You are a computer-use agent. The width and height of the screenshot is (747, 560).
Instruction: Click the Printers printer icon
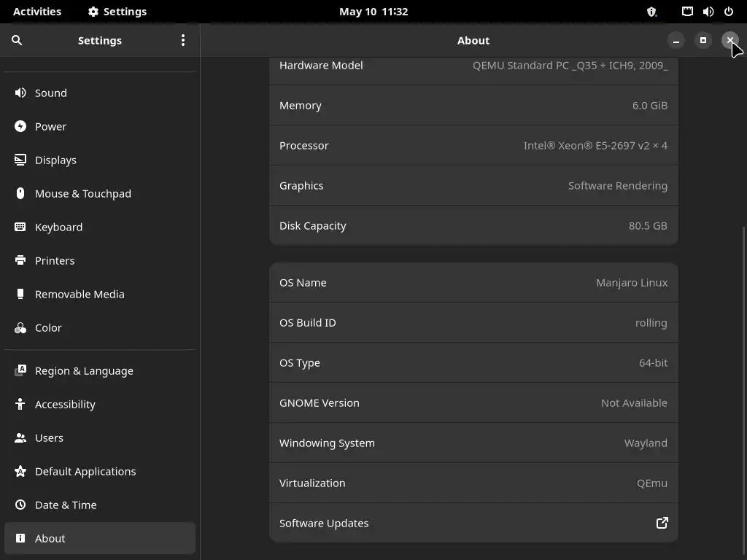pyautogui.click(x=20, y=260)
